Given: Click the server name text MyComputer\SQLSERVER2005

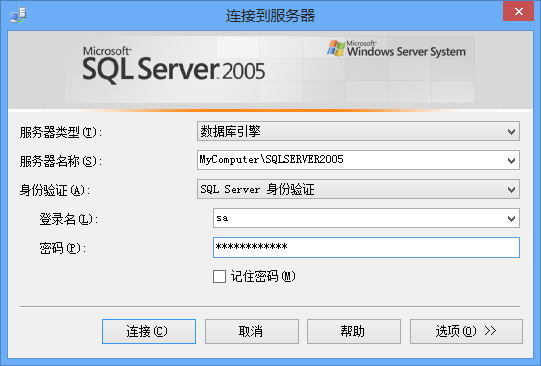Looking at the screenshot, I should pyautogui.click(x=272, y=159).
